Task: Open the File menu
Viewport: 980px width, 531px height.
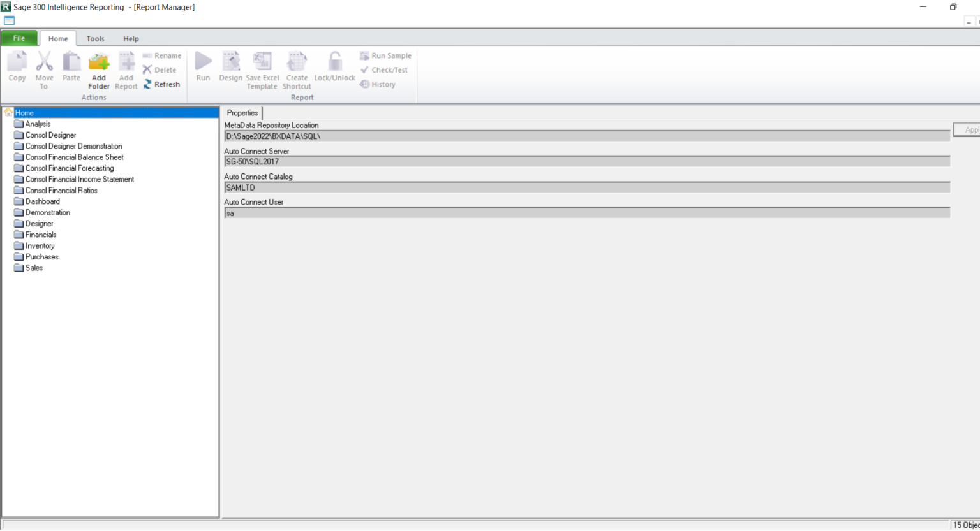Action: tap(19, 38)
